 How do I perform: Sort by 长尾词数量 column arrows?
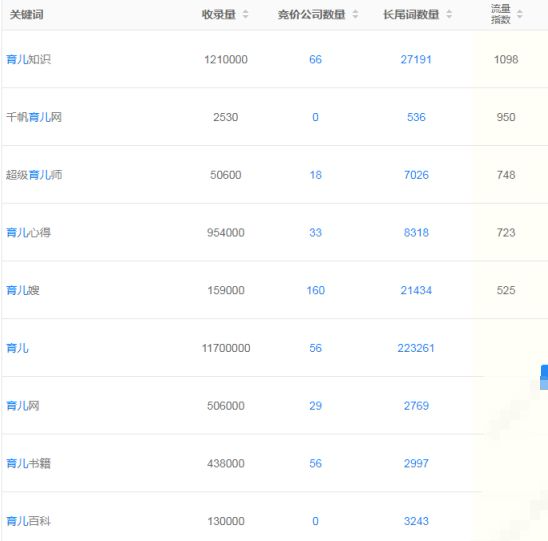pos(449,14)
